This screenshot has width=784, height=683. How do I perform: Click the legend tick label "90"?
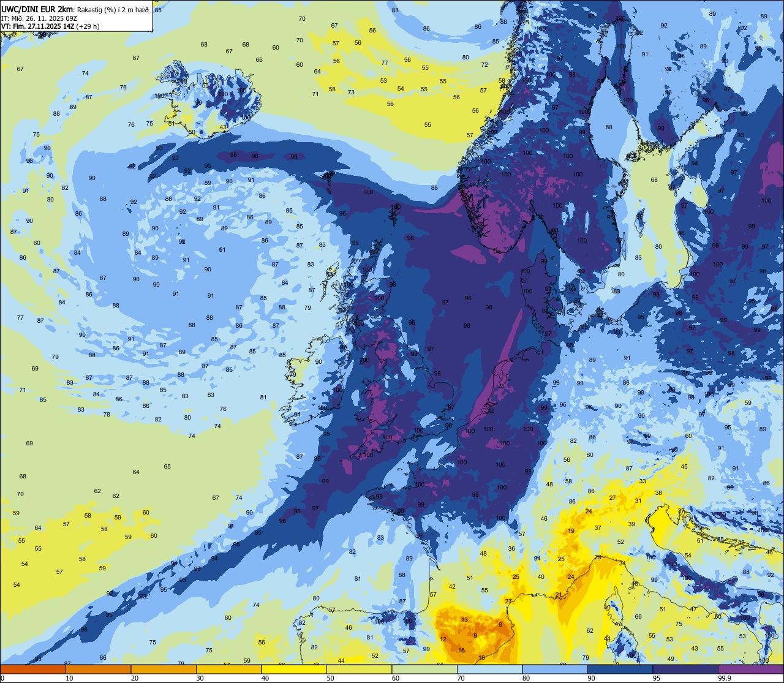click(x=591, y=678)
